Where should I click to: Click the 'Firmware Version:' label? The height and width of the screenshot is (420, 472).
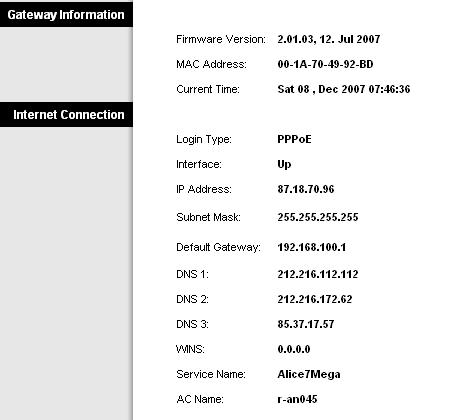[221, 39]
